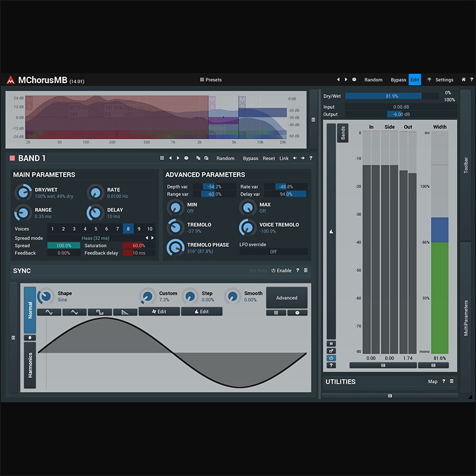
Task: Randomize Band 1 settings
Action: click(x=226, y=158)
